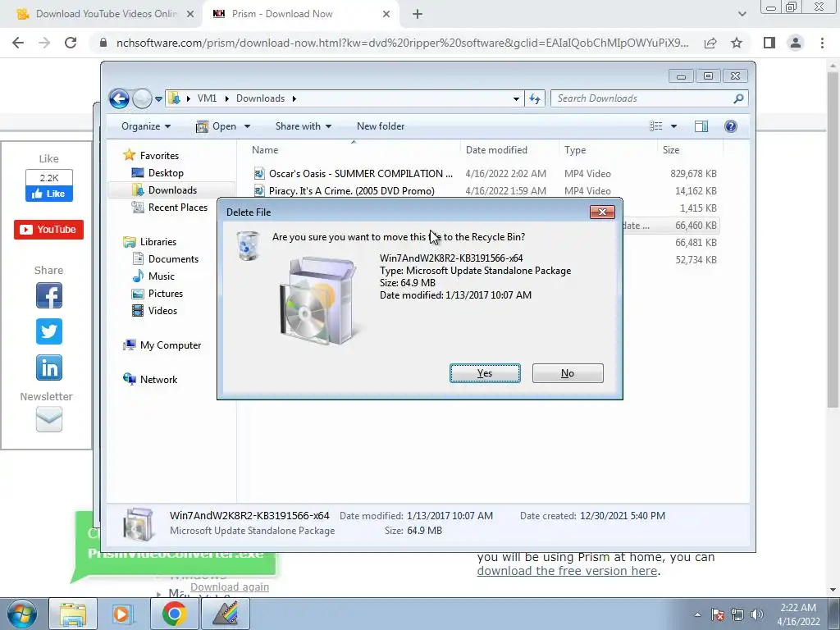This screenshot has height=630, width=840.
Task: Refresh the Downloads folder view
Action: point(535,98)
